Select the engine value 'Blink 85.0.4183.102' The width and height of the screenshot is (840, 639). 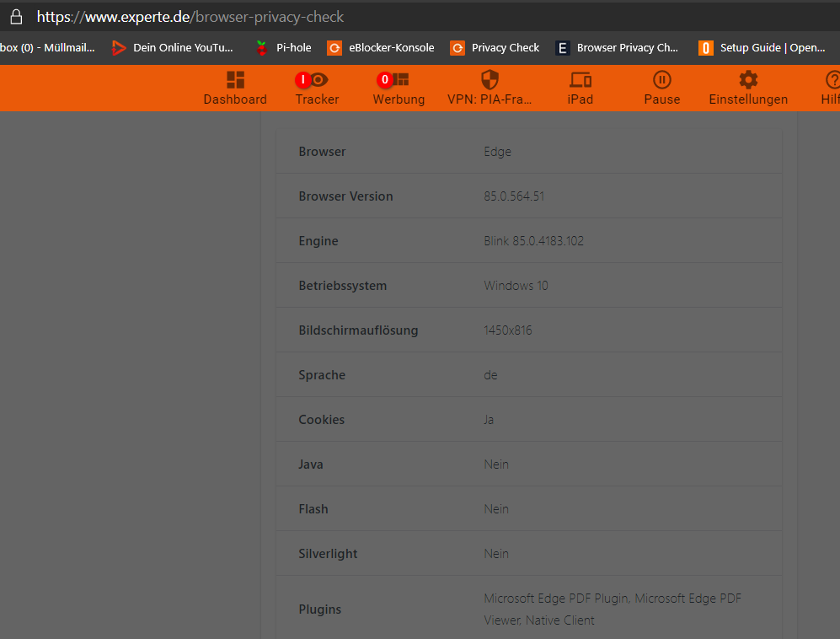pos(533,241)
